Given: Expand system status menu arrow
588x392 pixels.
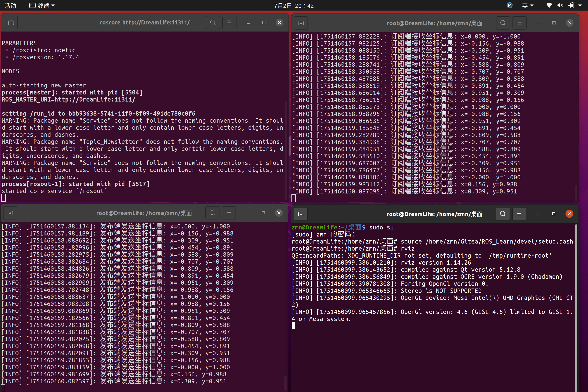Looking at the screenshot, I should pos(580,5).
